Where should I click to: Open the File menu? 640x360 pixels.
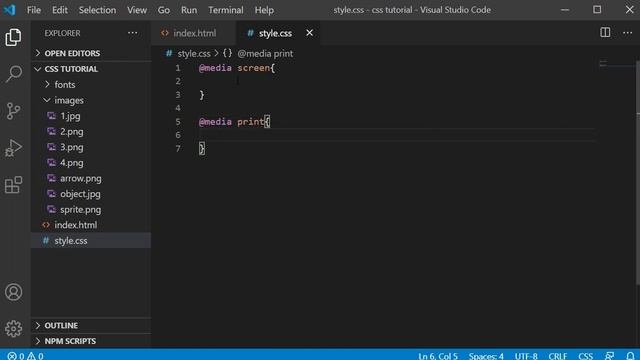tap(34, 10)
